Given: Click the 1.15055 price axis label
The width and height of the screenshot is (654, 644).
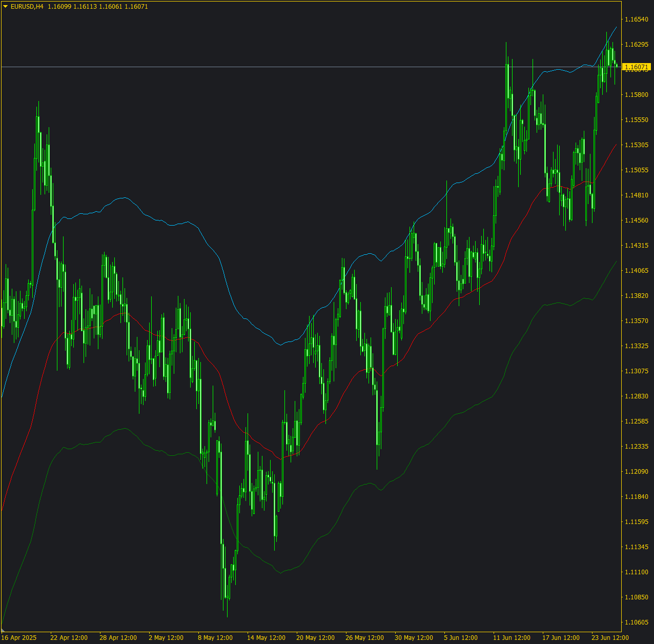Looking at the screenshot, I should point(637,170).
